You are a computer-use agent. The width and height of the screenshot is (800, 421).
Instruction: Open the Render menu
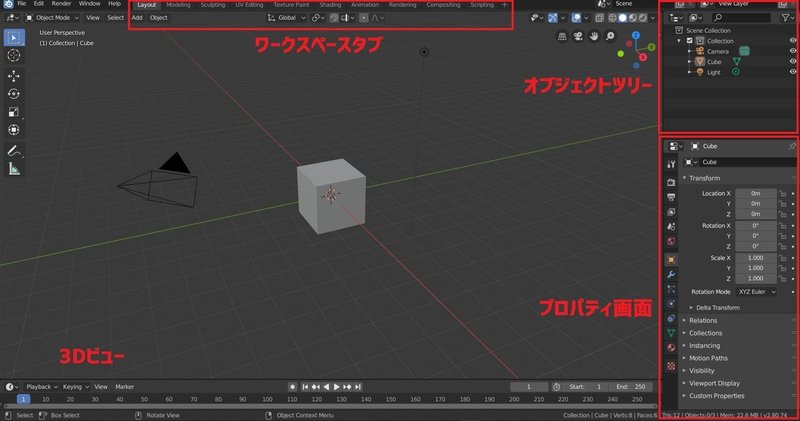point(61,4)
